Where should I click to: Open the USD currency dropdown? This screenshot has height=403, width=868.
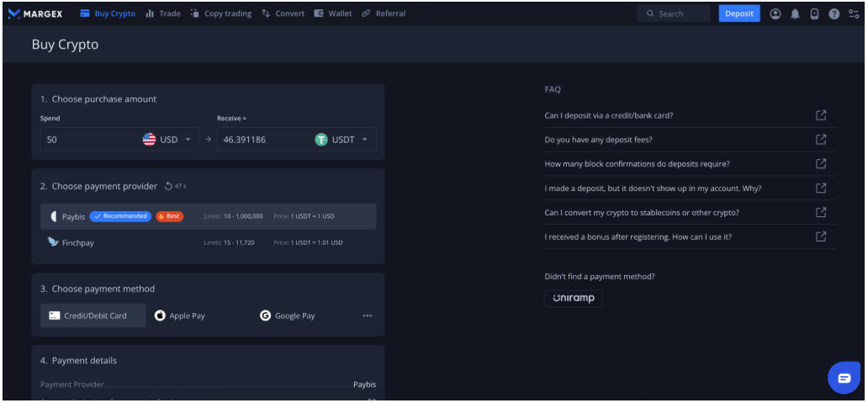pos(167,140)
